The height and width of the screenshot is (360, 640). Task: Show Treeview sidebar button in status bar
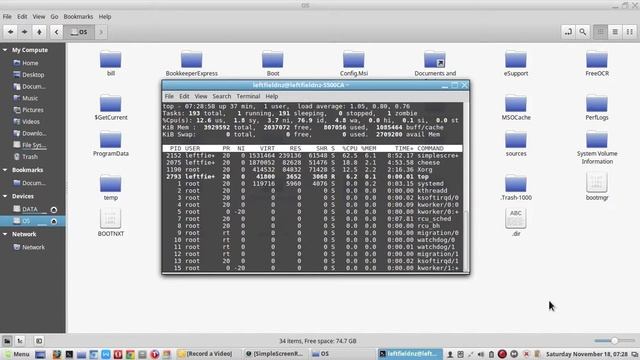tap(20, 341)
